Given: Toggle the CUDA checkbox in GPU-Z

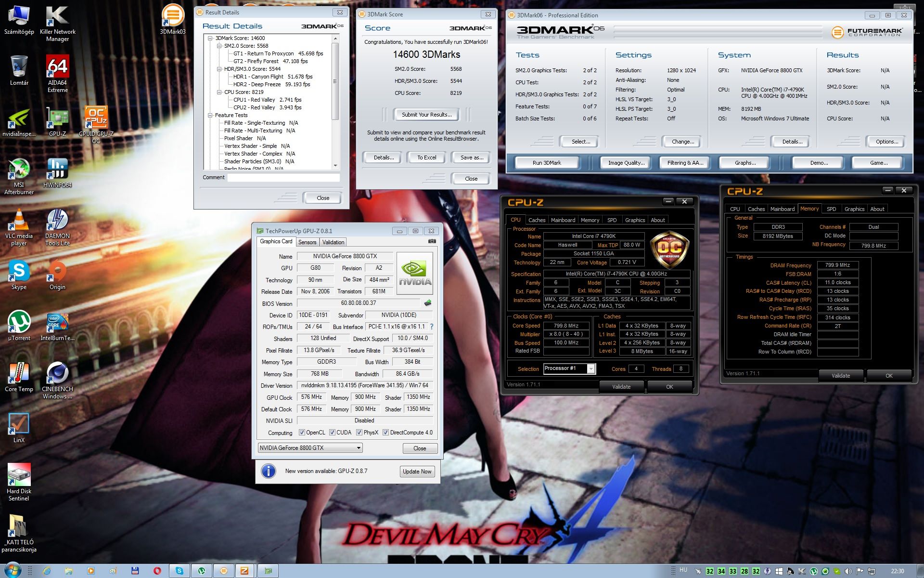Looking at the screenshot, I should point(332,433).
